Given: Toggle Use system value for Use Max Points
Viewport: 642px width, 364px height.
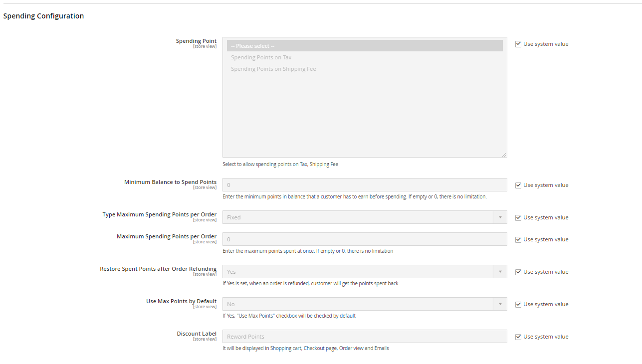Looking at the screenshot, I should click(518, 304).
